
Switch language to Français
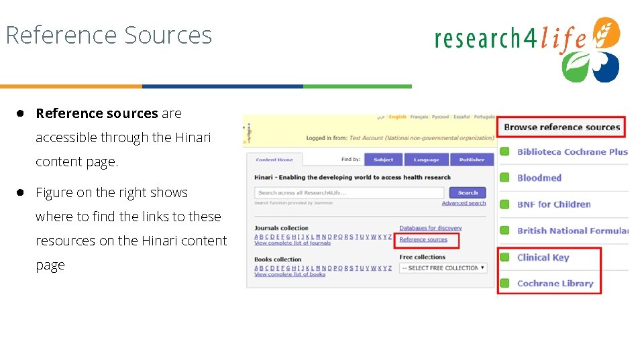pos(419,117)
